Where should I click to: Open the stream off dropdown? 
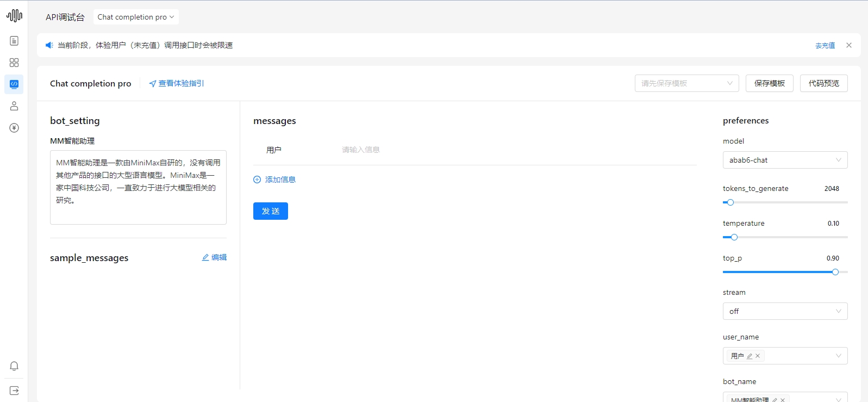(785, 311)
